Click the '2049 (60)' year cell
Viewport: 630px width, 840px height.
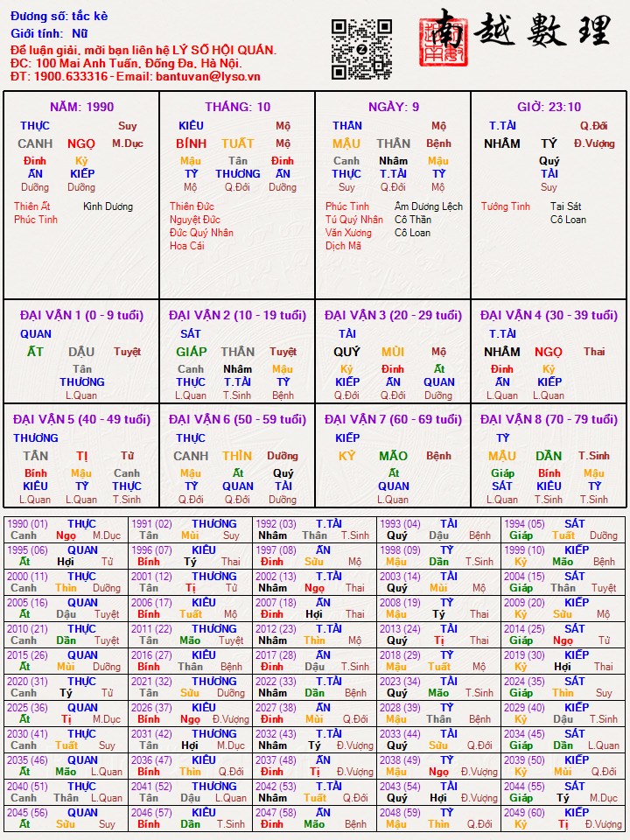pos(563,819)
